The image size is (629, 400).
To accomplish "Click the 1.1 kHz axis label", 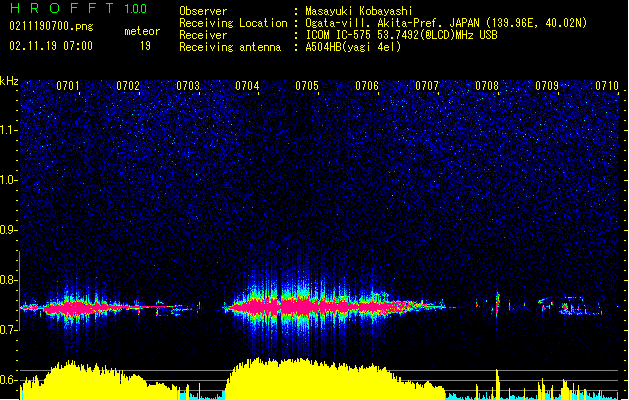I will tap(8, 130).
